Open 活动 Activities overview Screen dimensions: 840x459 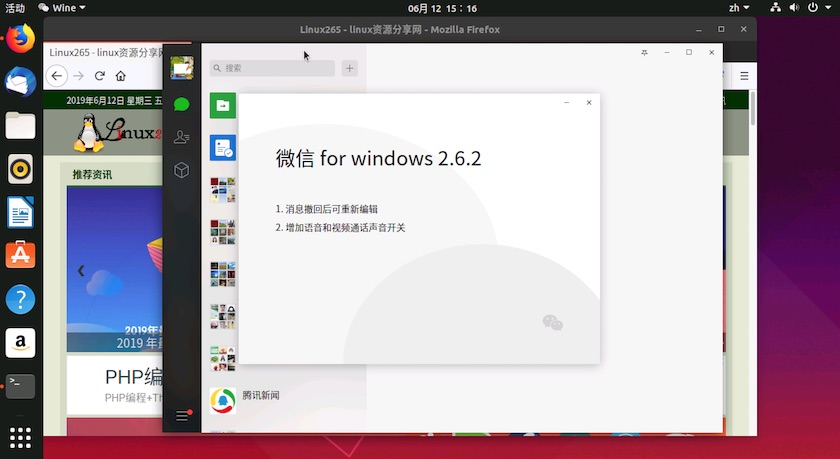15,8
